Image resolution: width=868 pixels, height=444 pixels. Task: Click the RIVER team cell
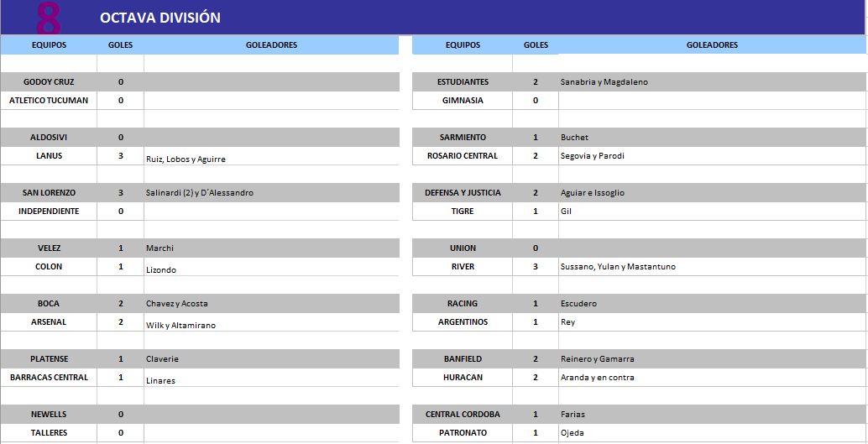click(463, 266)
